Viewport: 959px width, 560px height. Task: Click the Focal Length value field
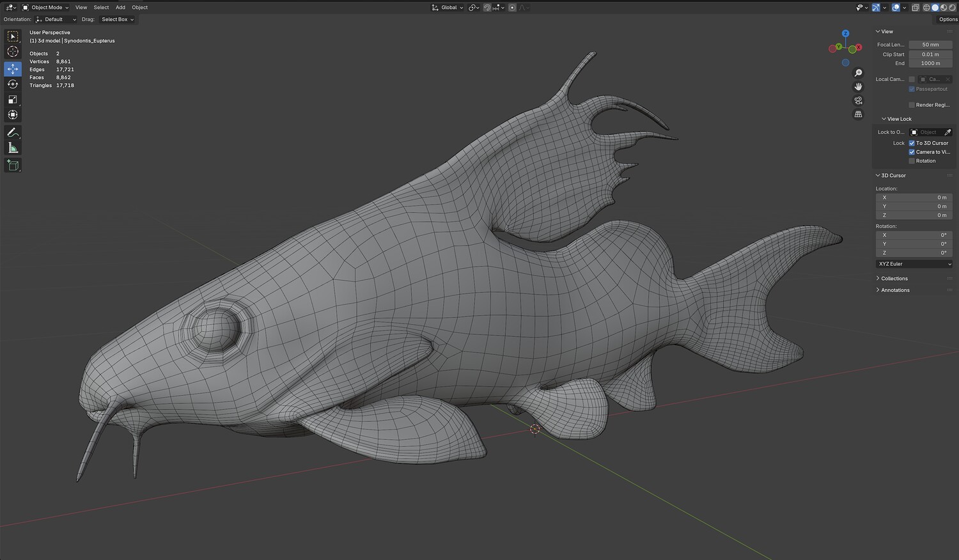pos(930,45)
